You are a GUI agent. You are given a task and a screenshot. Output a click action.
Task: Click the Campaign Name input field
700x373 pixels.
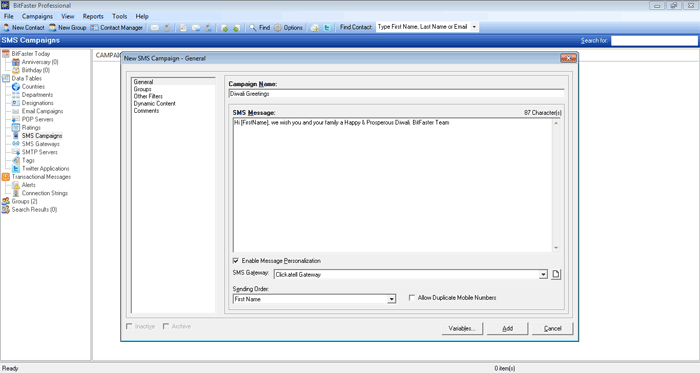(396, 94)
